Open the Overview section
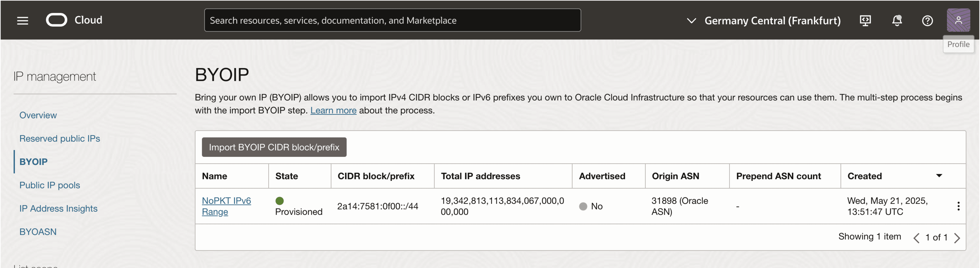The width and height of the screenshot is (980, 268). [x=38, y=115]
